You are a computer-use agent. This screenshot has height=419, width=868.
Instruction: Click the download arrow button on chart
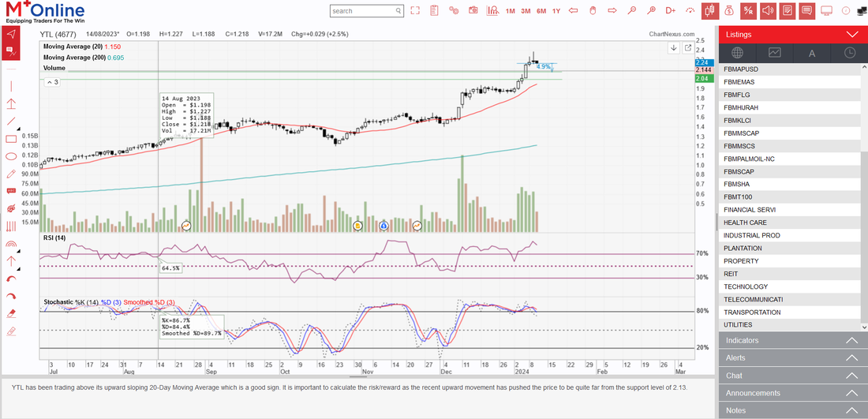pyautogui.click(x=674, y=47)
